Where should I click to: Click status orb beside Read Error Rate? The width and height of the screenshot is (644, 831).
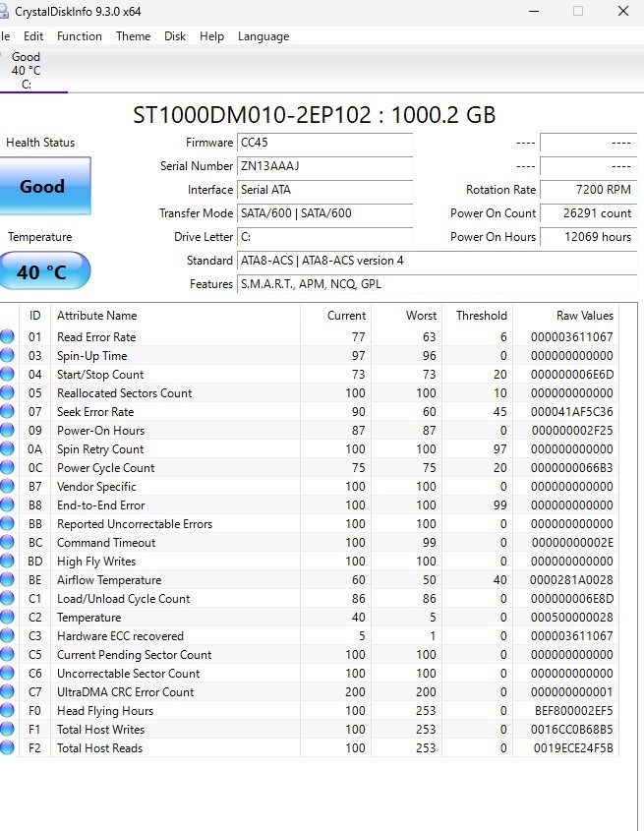pyautogui.click(x=7, y=337)
